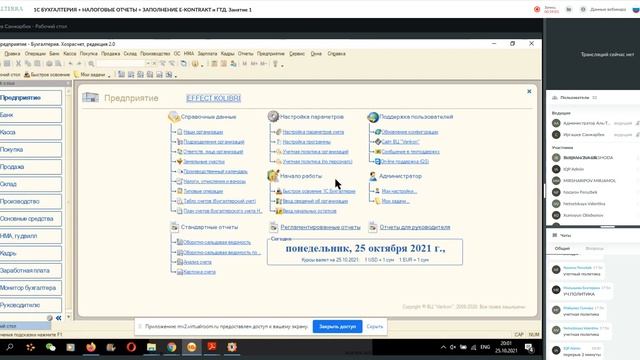Select the Монитор бухгалтера sidebar tab
The height and width of the screenshot is (360, 640).
pos(31,288)
